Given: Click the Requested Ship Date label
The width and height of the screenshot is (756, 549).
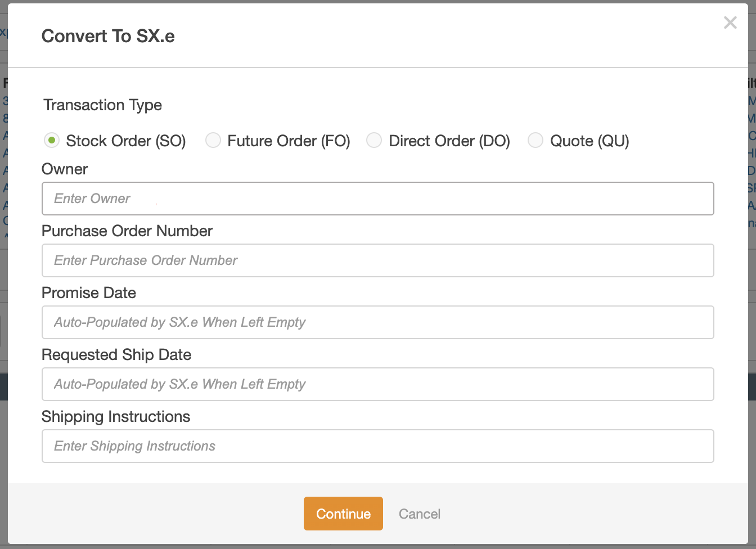Looking at the screenshot, I should click(x=116, y=355).
